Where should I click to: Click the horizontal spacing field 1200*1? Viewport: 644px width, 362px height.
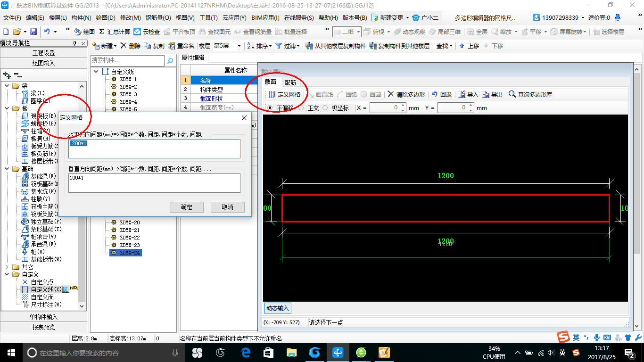point(154,148)
